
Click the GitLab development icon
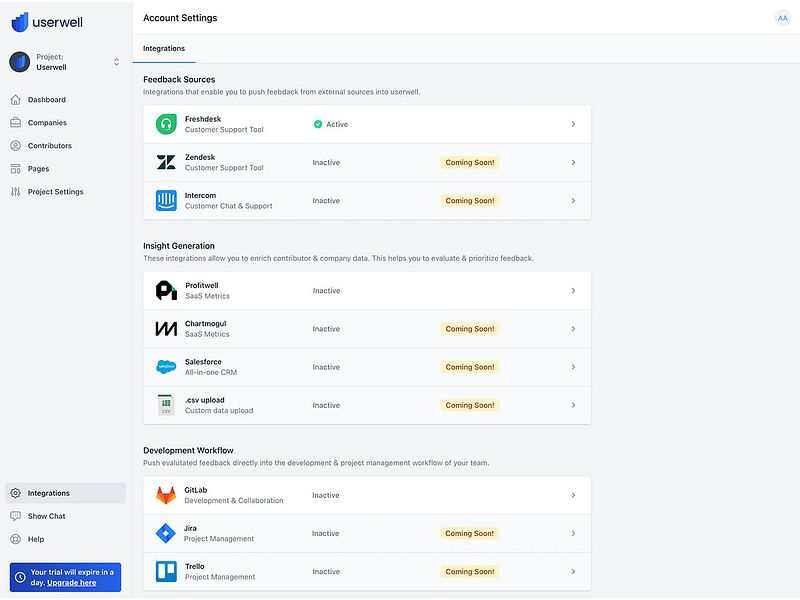point(163,495)
